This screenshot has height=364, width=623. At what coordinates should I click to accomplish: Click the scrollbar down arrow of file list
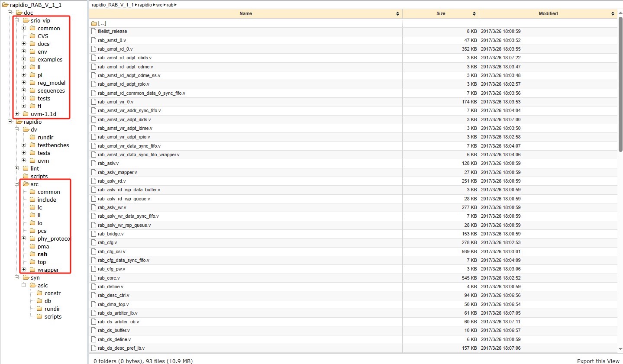coord(620,349)
